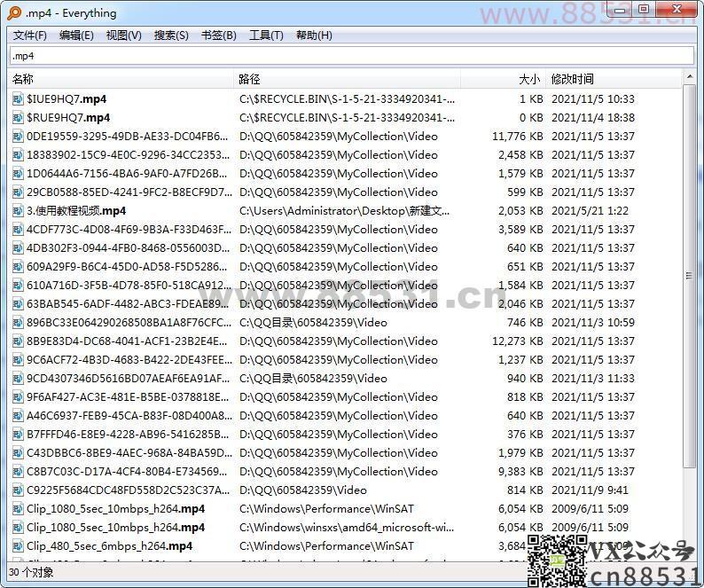Click the file icon of 29CB0588-85ED-4241 row
704x588 pixels.
tap(18, 192)
